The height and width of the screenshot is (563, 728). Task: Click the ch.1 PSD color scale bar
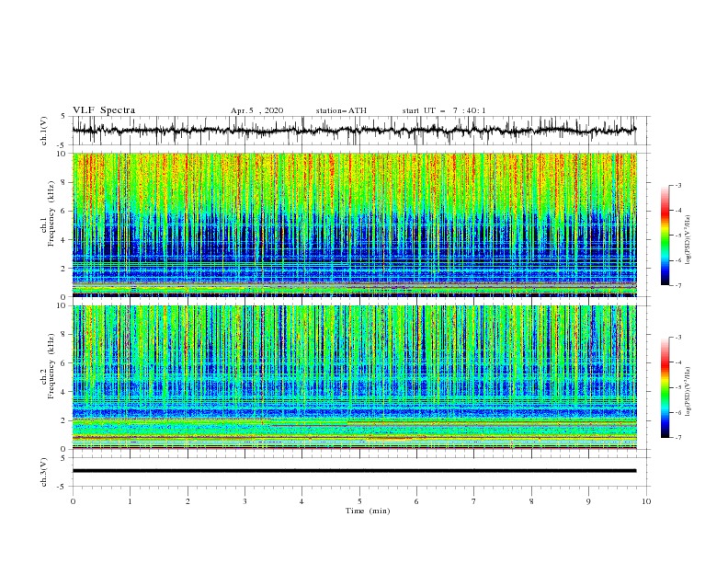coord(665,236)
